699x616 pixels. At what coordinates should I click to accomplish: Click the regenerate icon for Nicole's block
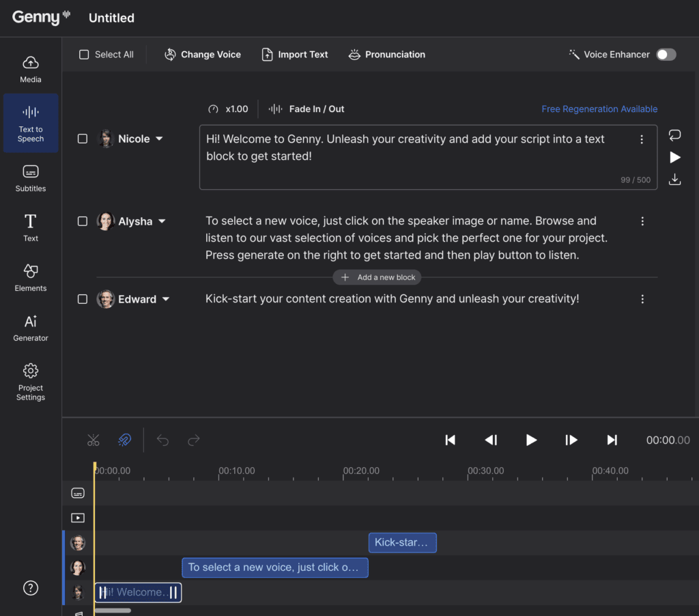point(674,135)
